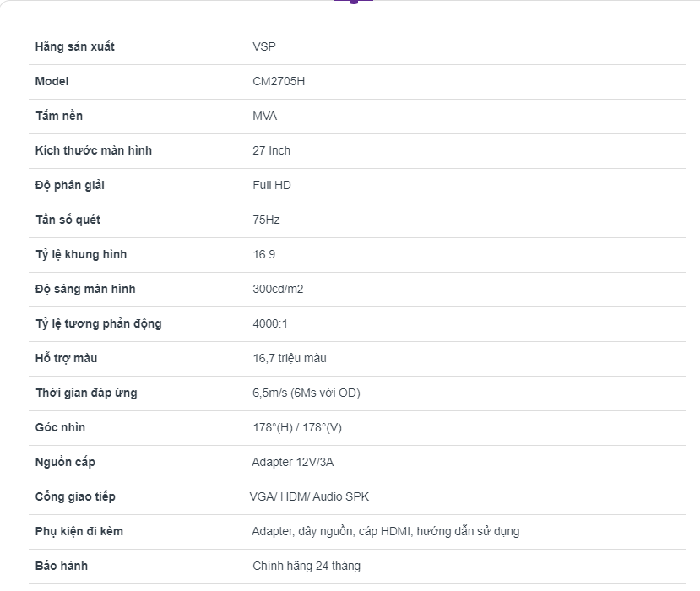This screenshot has width=700, height=591.
Task: Click the MVA panel type value
Action: tap(265, 116)
